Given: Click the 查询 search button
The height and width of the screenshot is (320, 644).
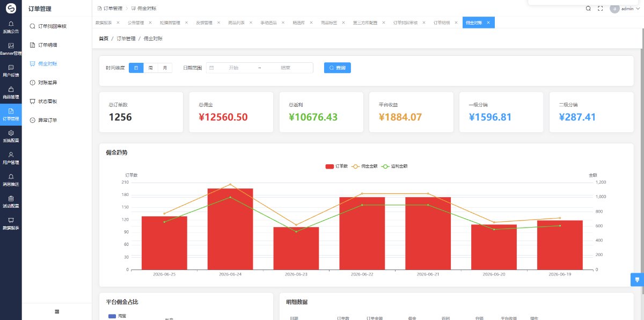Looking at the screenshot, I should (338, 68).
